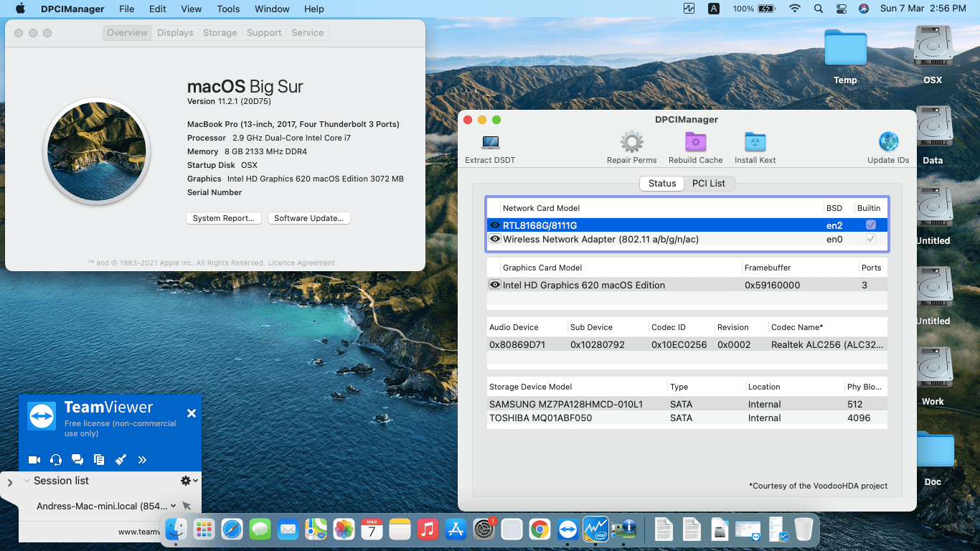This screenshot has width=980, height=551.
Task: Open the TeamViewer gear settings dropdown
Action: tap(189, 481)
